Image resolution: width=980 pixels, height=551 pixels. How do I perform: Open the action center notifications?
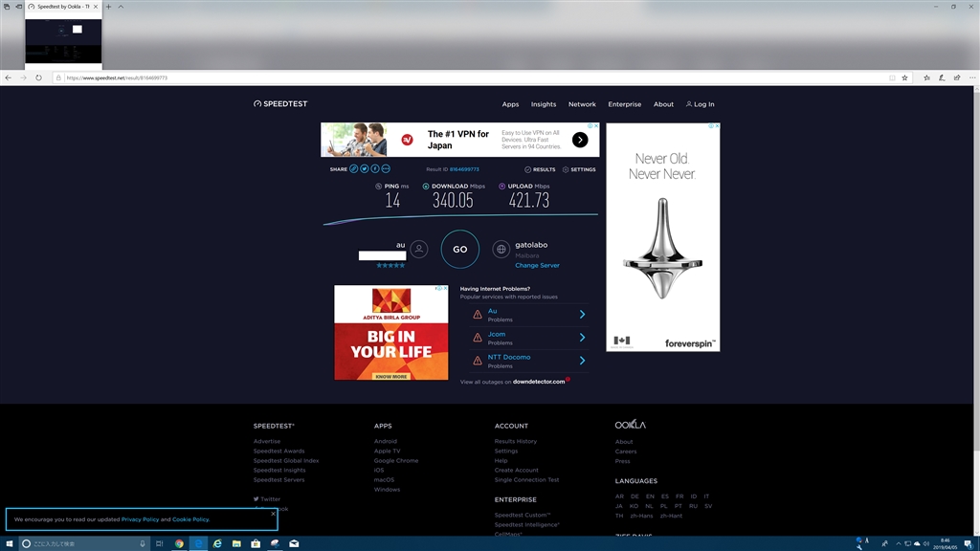pyautogui.click(x=968, y=543)
